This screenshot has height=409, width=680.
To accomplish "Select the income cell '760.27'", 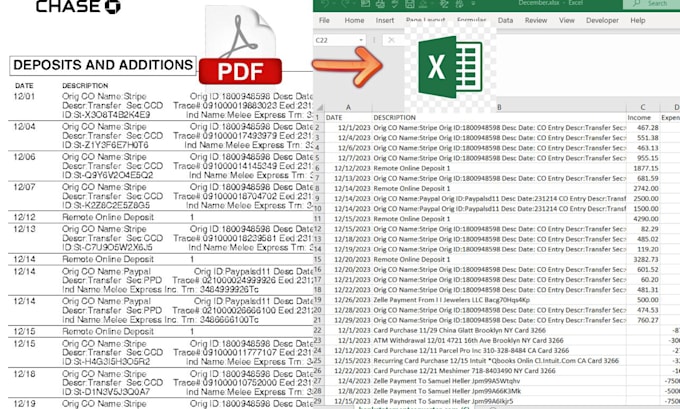I will pos(643,320).
